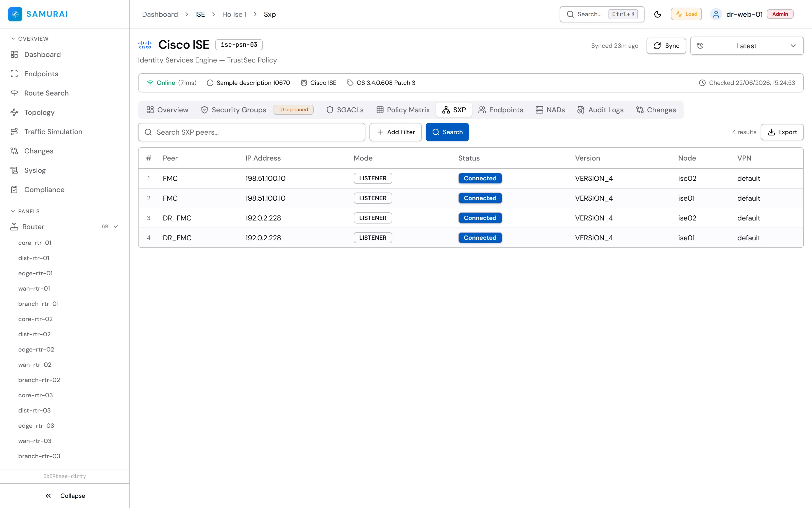The height and width of the screenshot is (508, 812).
Task: Switch to the Audit Logs tab
Action: tap(601, 110)
